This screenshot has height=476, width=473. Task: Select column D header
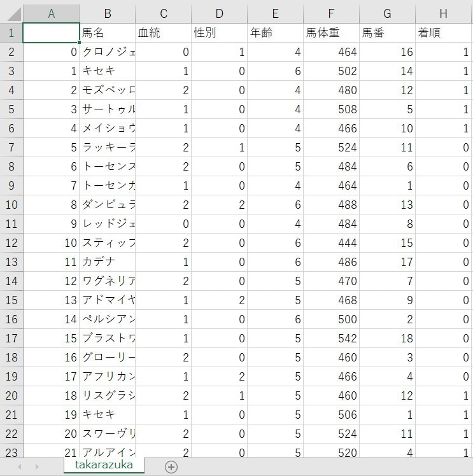click(x=219, y=13)
